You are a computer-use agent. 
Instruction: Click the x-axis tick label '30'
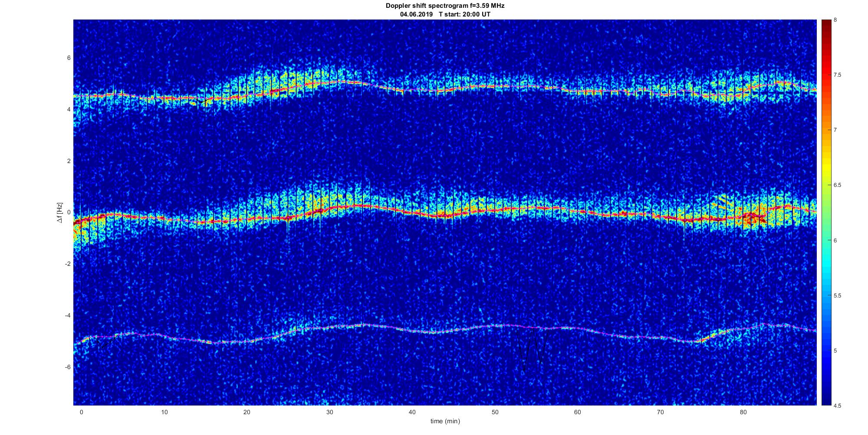(x=329, y=412)
